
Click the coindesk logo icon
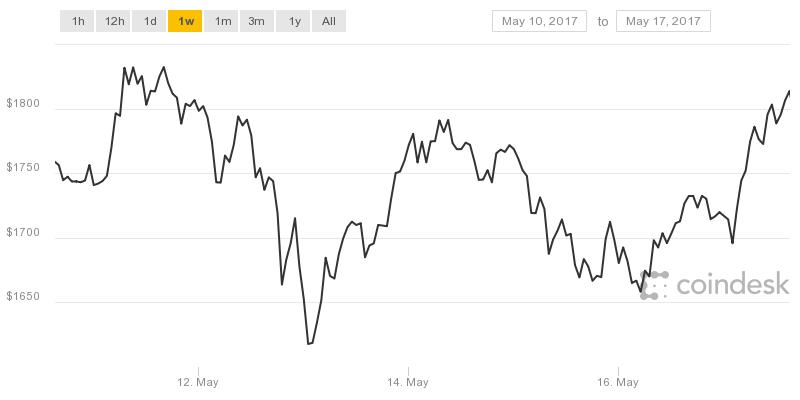click(655, 284)
